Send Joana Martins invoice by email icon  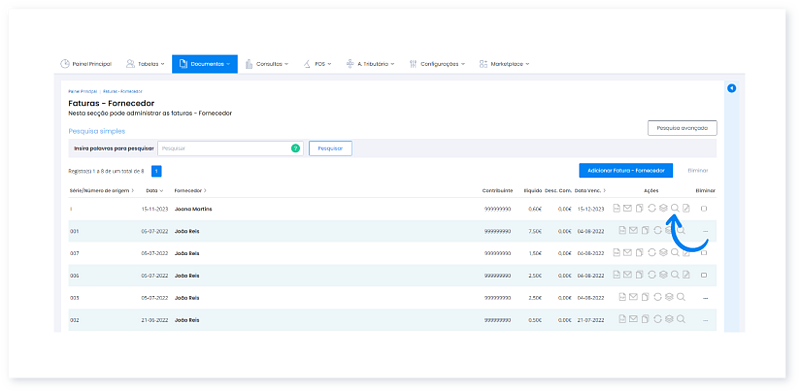[x=628, y=208]
